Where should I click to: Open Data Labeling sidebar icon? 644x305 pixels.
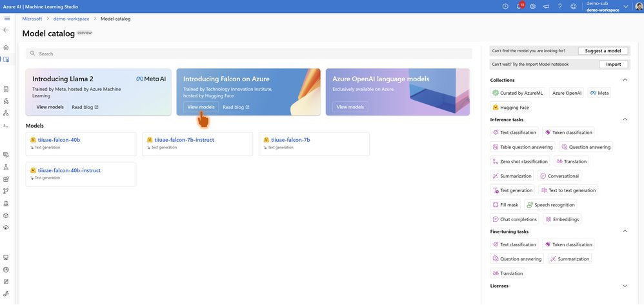(6, 282)
